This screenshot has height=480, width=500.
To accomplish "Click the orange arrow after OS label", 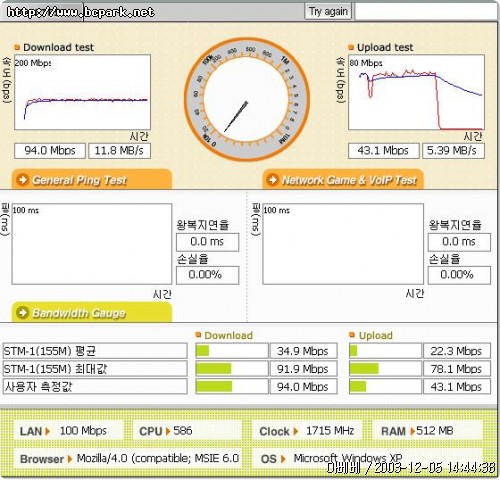I will coord(283,459).
